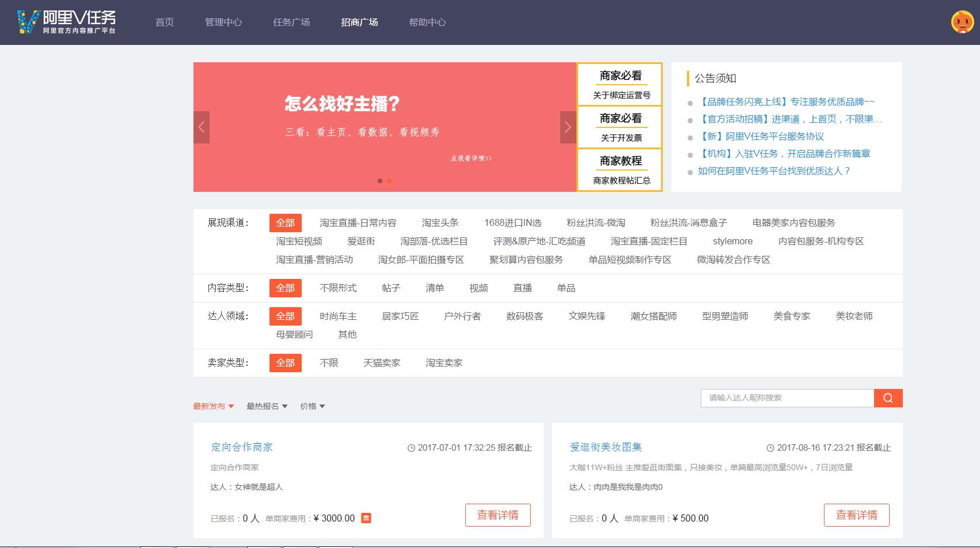Click the orange search magnifier icon
Image resolution: width=980 pixels, height=548 pixels.
887,398
